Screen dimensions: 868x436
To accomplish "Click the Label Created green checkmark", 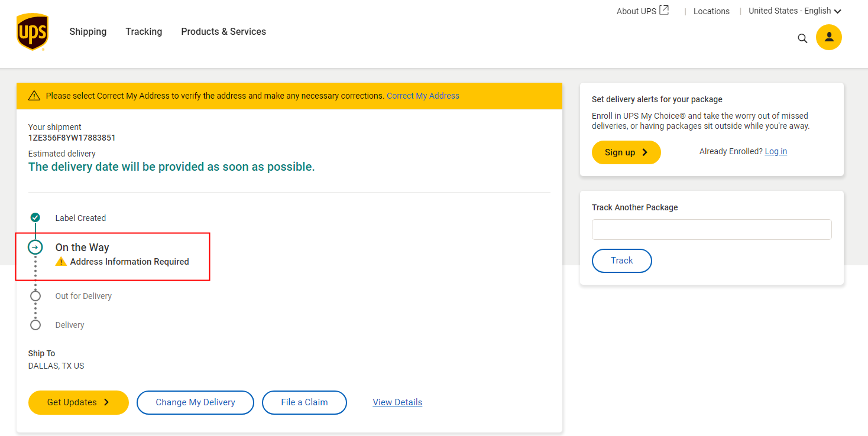I will 35,217.
